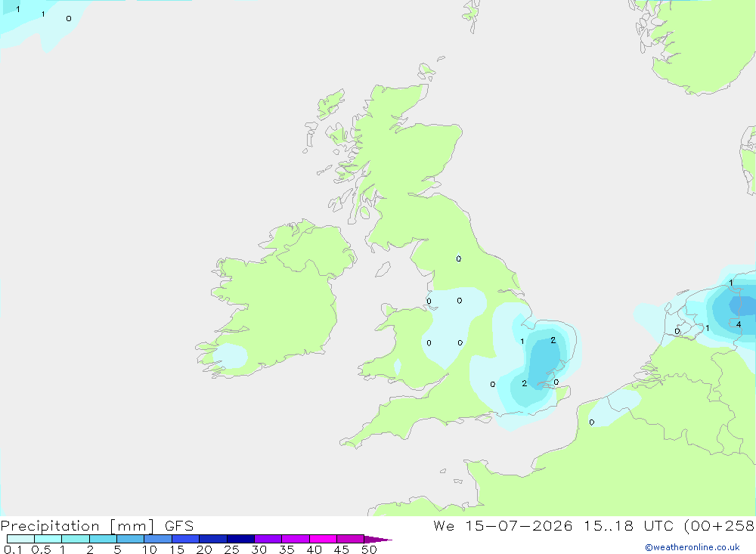Click the 'GFS' model label

(x=179, y=526)
